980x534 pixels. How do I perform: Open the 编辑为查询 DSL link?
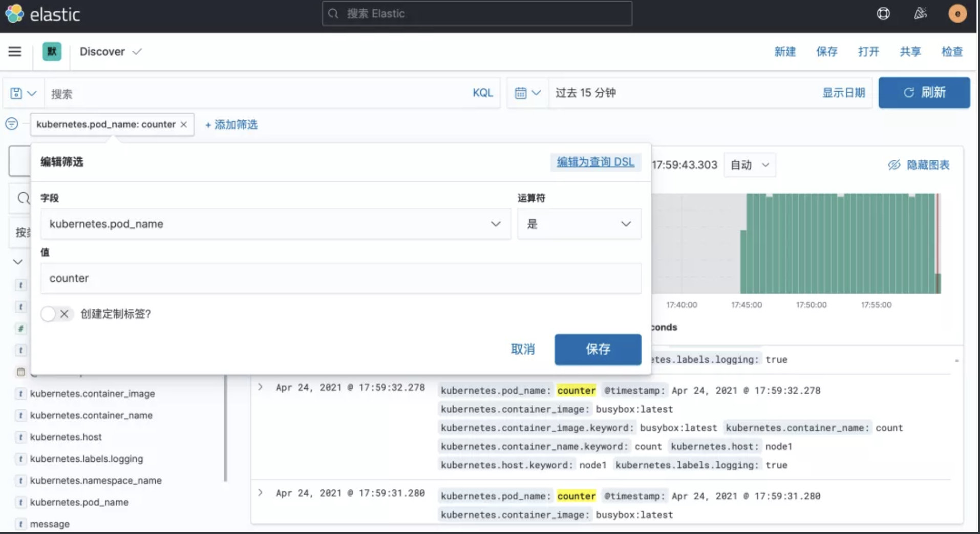coord(594,162)
